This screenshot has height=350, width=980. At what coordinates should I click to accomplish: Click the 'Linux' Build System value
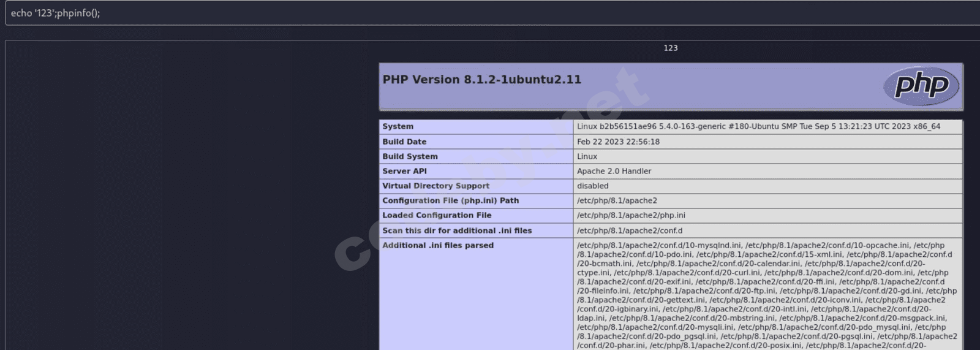587,156
